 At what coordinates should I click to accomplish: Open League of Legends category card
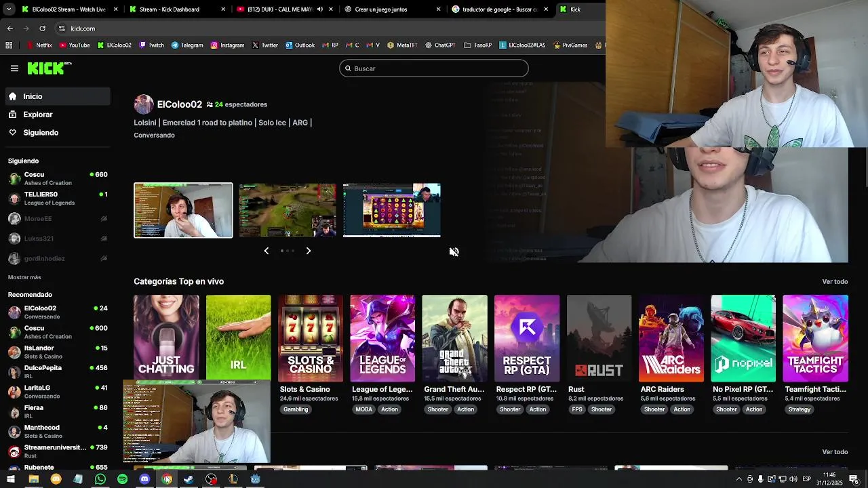(x=382, y=338)
